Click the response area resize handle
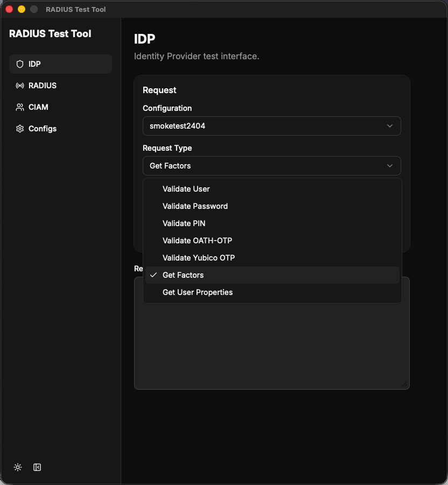The image size is (448, 485). 404,384
